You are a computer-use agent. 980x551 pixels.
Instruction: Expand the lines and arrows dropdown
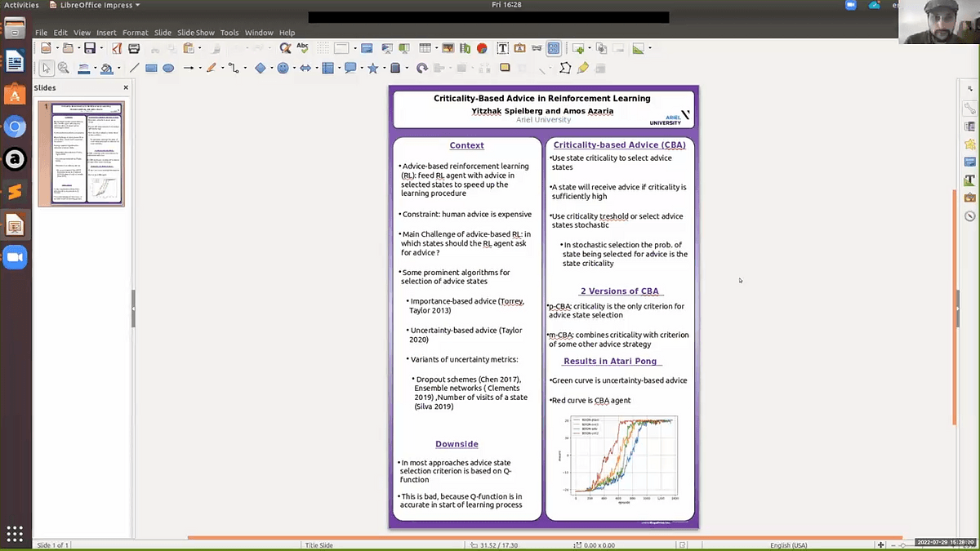[200, 68]
